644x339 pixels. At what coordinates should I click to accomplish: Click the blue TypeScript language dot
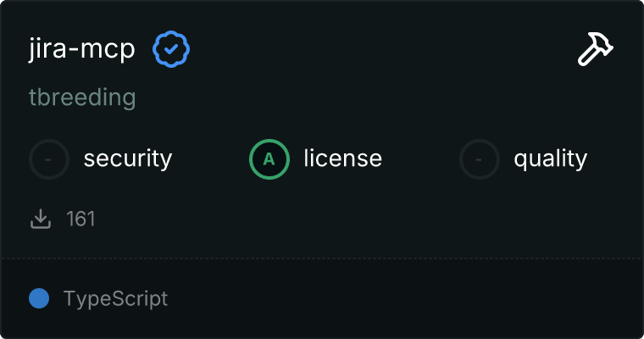pos(39,298)
